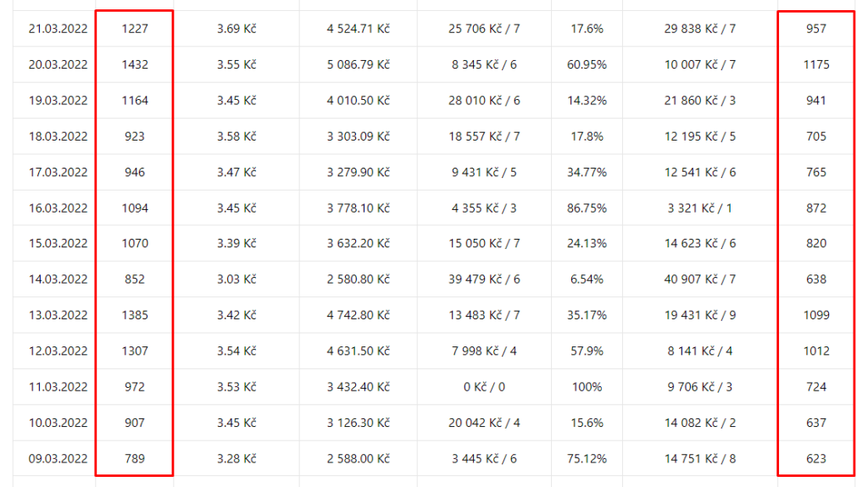Select the 60.95% percentage cell

tap(587, 64)
